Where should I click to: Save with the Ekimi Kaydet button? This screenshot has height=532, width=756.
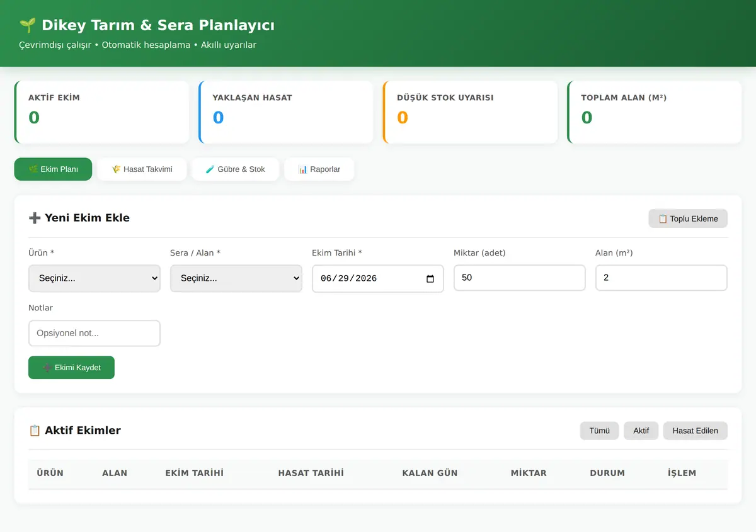pos(71,368)
